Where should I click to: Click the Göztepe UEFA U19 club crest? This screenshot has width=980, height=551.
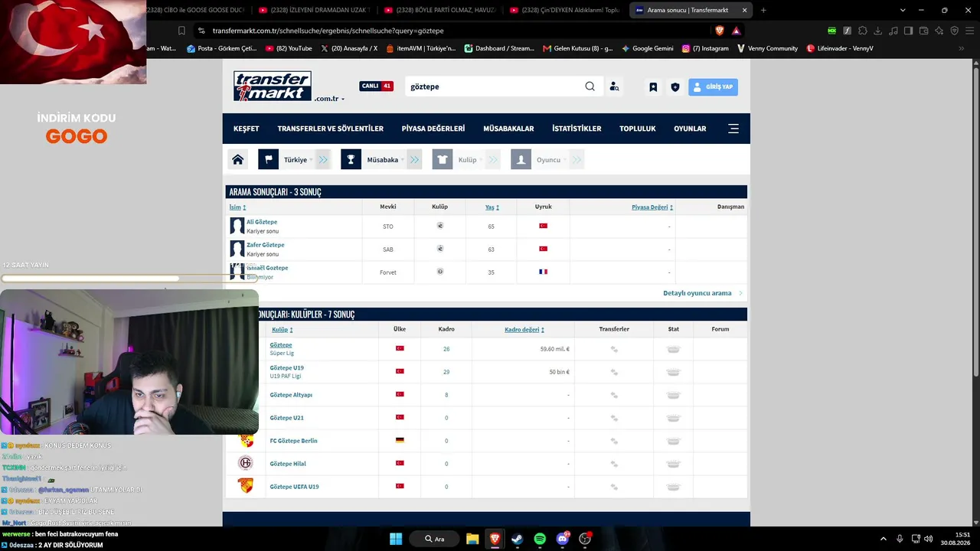[246, 486]
